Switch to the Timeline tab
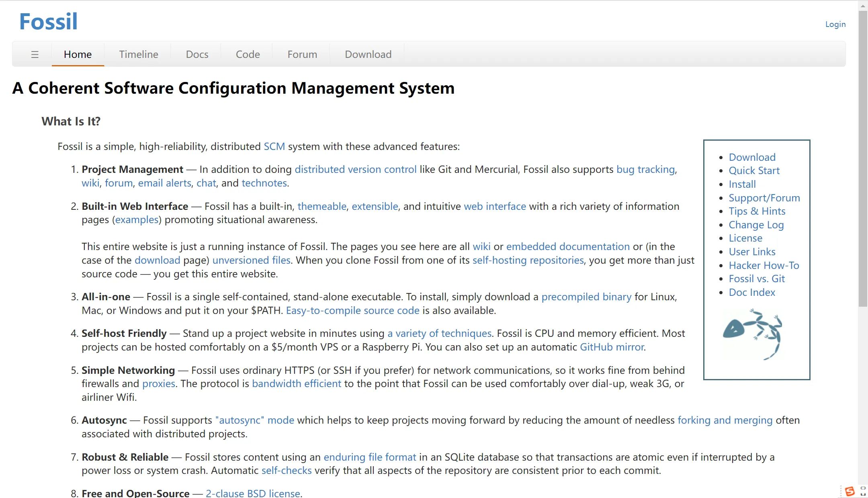This screenshot has height=498, width=868. tap(139, 54)
